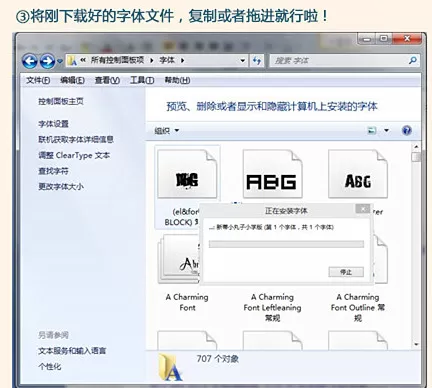Click the fonts list scrollbar thumb
The image size is (432, 388).
pyautogui.click(x=416, y=157)
